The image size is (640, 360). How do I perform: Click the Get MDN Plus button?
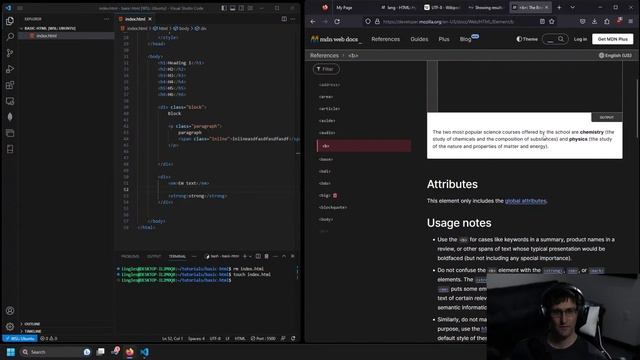(x=612, y=39)
